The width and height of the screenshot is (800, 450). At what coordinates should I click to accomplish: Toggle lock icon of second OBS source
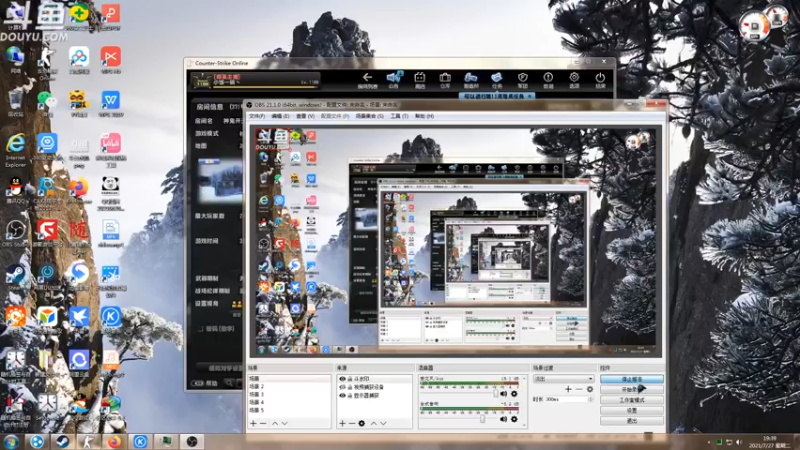point(350,387)
